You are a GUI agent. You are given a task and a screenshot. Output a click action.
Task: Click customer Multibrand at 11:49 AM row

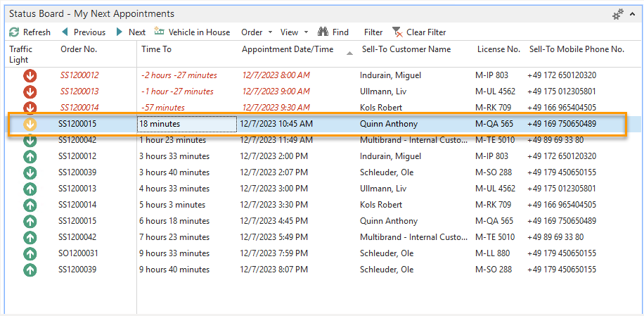point(411,140)
